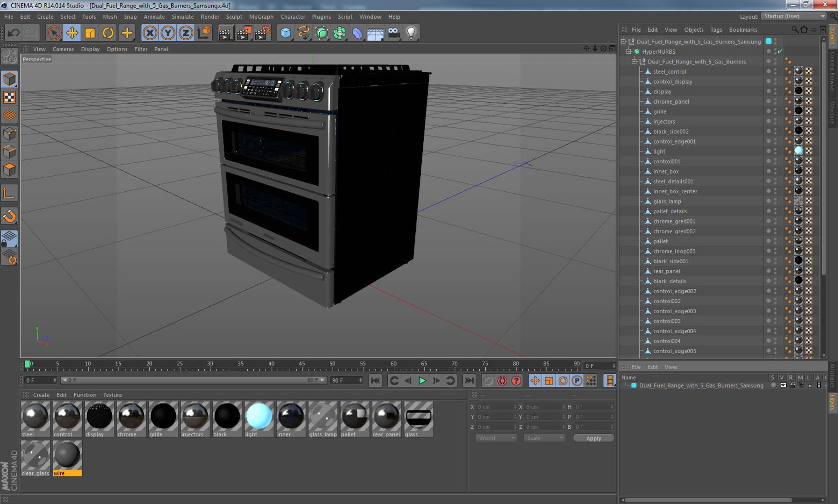This screenshot has width=838, height=504.
Task: Open the Camera object icon
Action: coord(394,33)
